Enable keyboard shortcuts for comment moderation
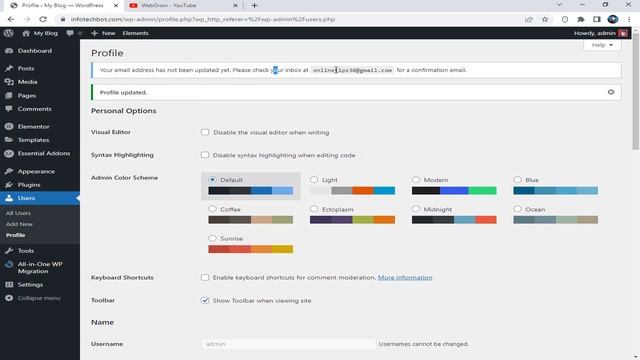The image size is (640, 360). click(x=205, y=277)
